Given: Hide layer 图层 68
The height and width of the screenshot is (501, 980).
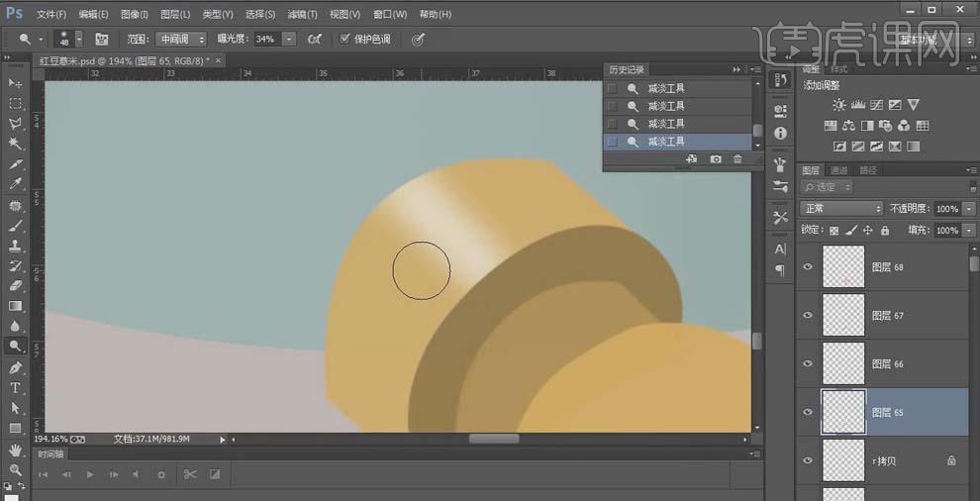Looking at the screenshot, I should (808, 267).
